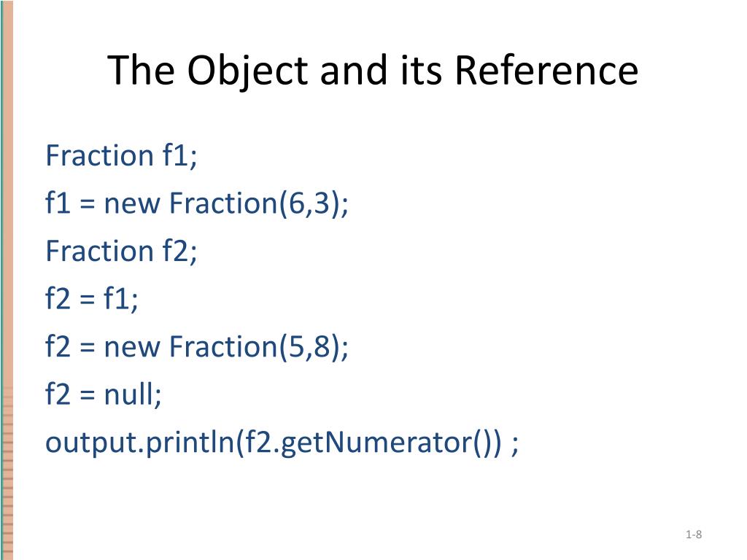Click the slide number 1-8

point(694,534)
